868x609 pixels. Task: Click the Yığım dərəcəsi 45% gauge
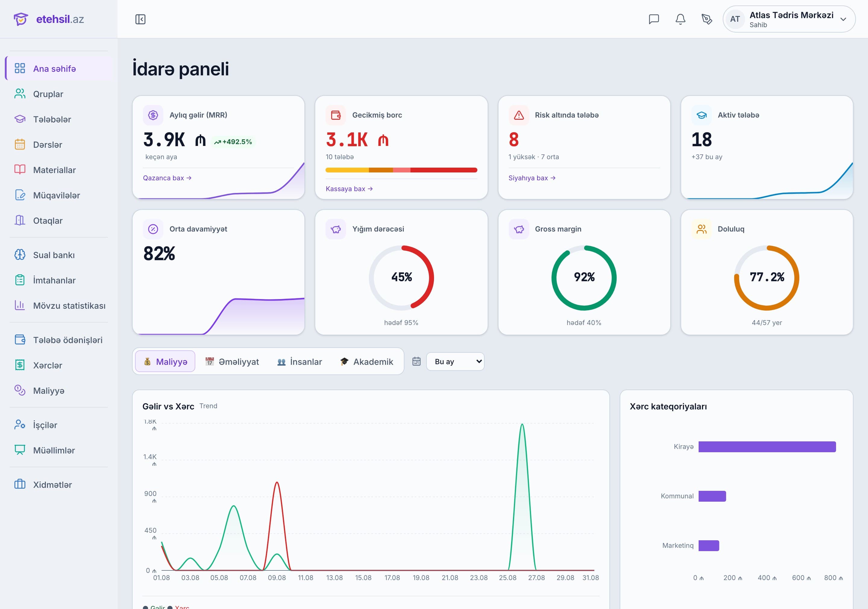tap(401, 278)
